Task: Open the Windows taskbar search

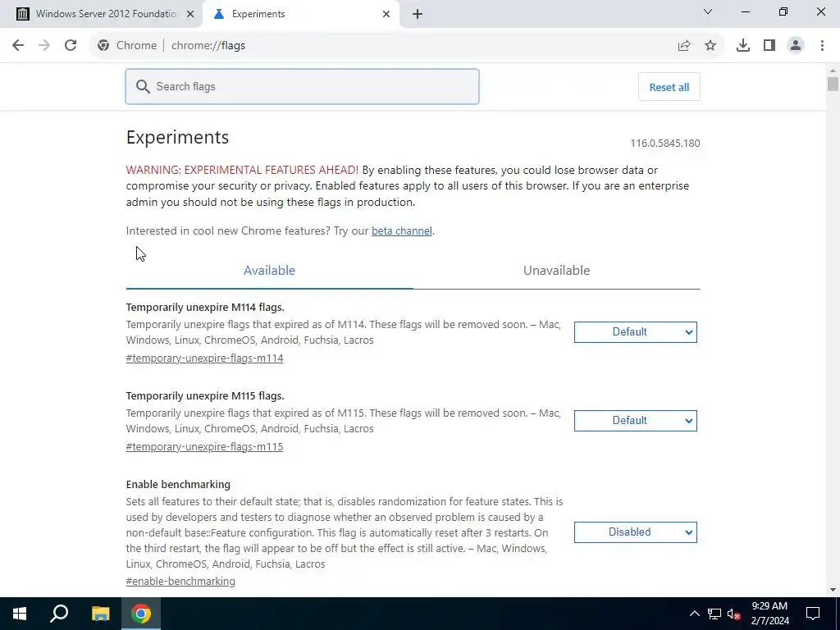Action: [59, 614]
